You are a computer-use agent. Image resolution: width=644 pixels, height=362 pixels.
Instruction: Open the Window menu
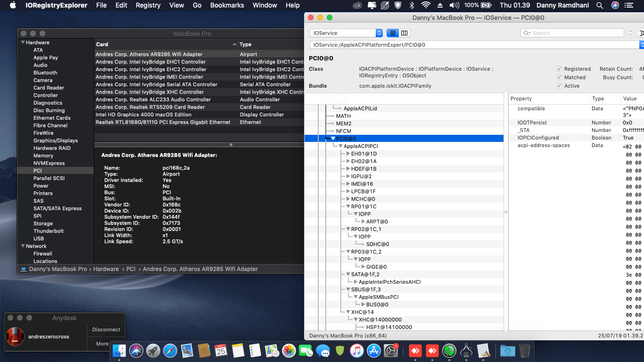(265, 5)
